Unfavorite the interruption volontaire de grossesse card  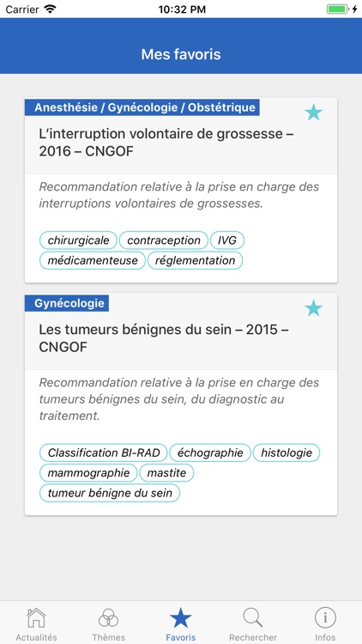tap(314, 112)
